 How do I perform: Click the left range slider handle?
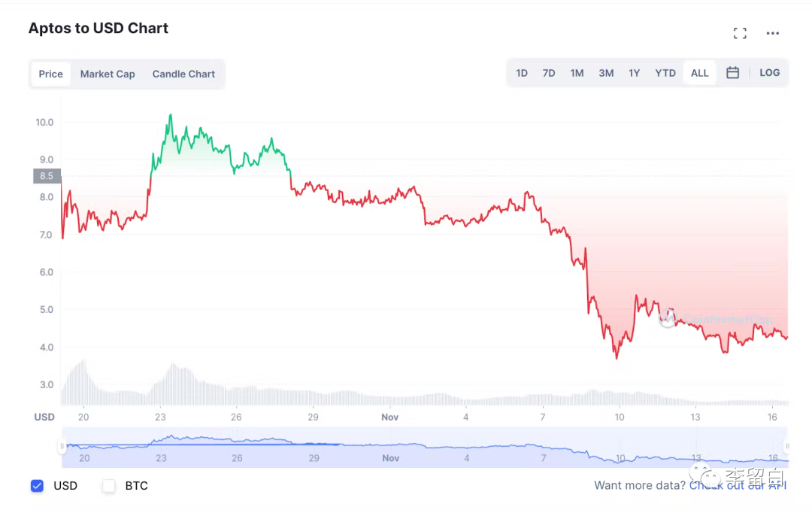62,447
